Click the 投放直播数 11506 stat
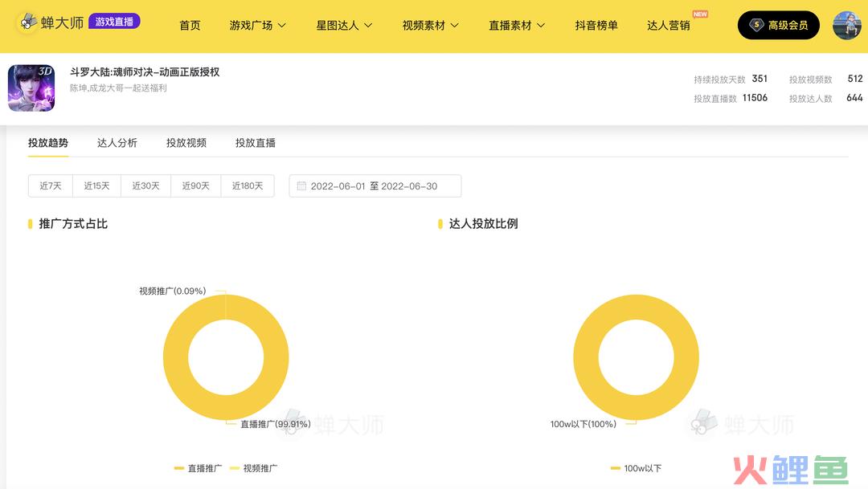 [730, 99]
